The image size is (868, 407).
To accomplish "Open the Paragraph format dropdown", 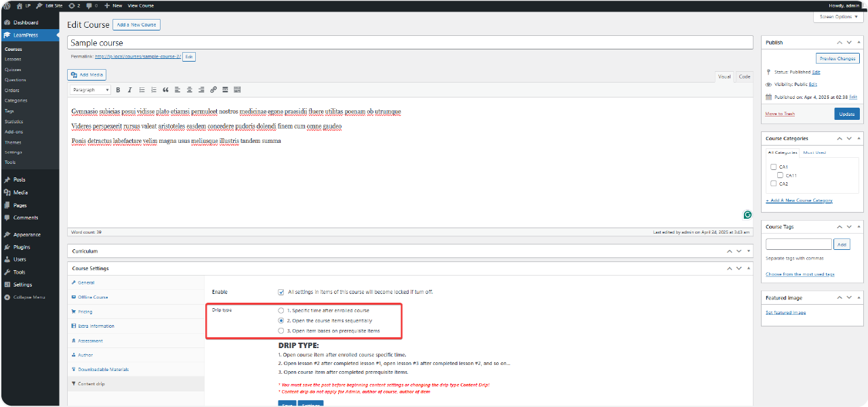I will tap(90, 89).
